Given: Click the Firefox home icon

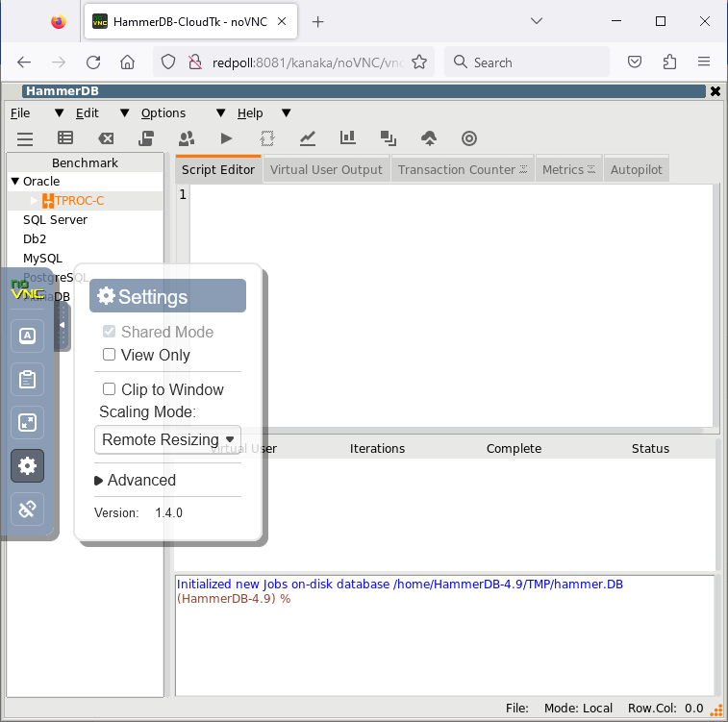Looking at the screenshot, I should click(127, 62).
